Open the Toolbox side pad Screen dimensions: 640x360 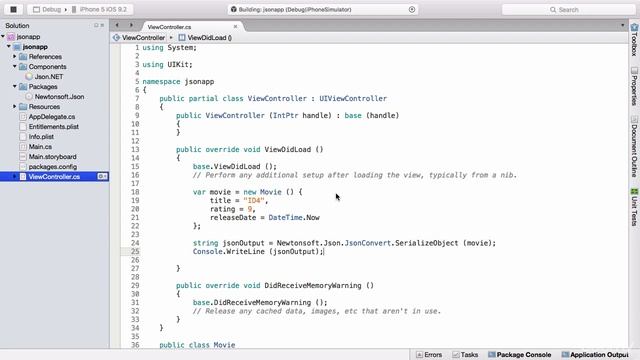pyautogui.click(x=634, y=40)
